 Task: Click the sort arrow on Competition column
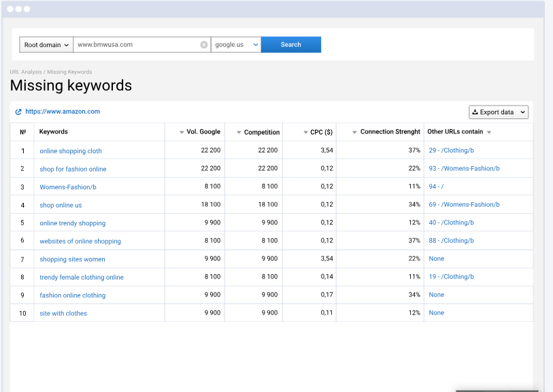tap(237, 131)
